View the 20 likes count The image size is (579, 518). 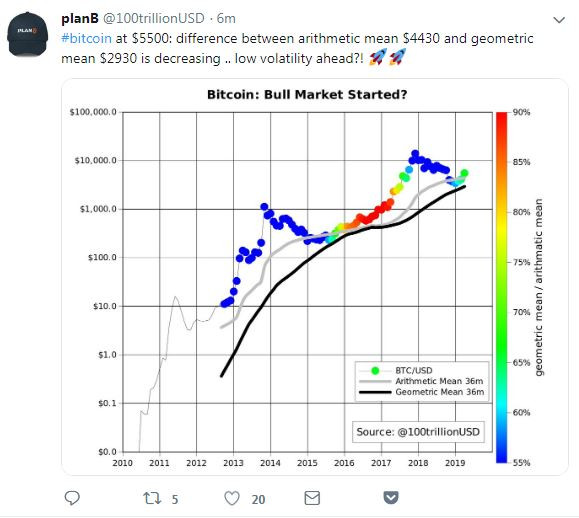tap(258, 500)
